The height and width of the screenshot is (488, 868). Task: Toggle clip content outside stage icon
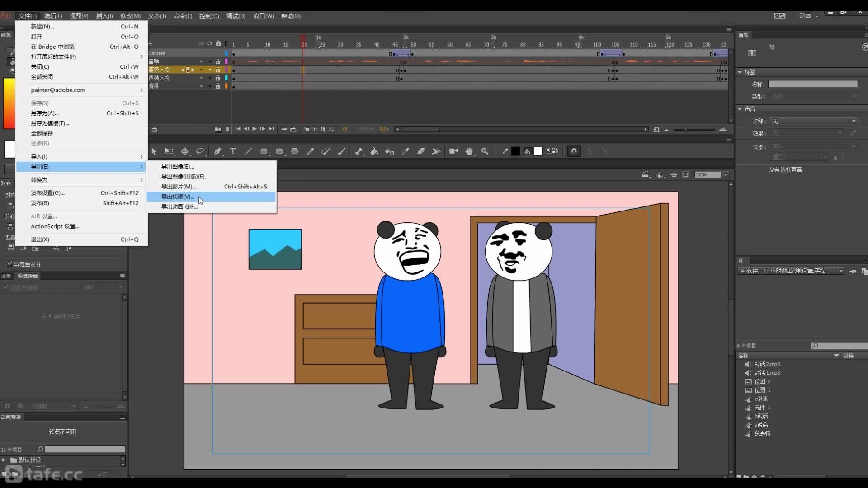[685, 175]
